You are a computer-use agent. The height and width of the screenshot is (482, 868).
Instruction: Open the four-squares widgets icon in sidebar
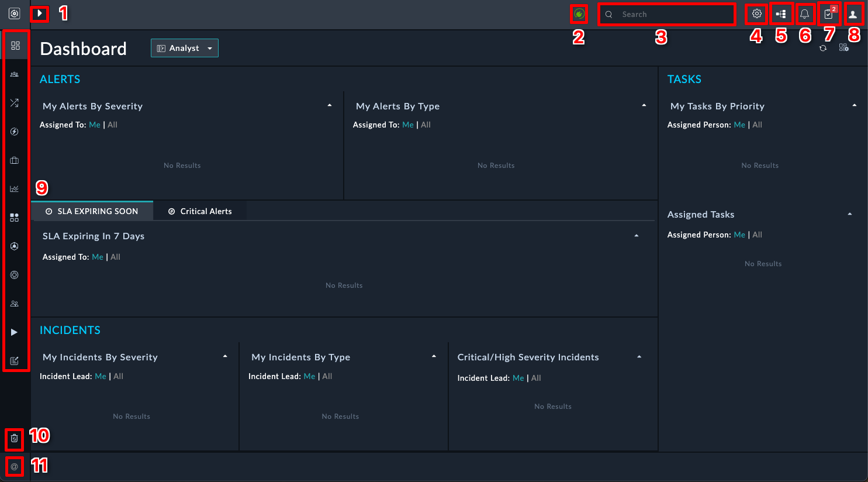click(x=15, y=218)
